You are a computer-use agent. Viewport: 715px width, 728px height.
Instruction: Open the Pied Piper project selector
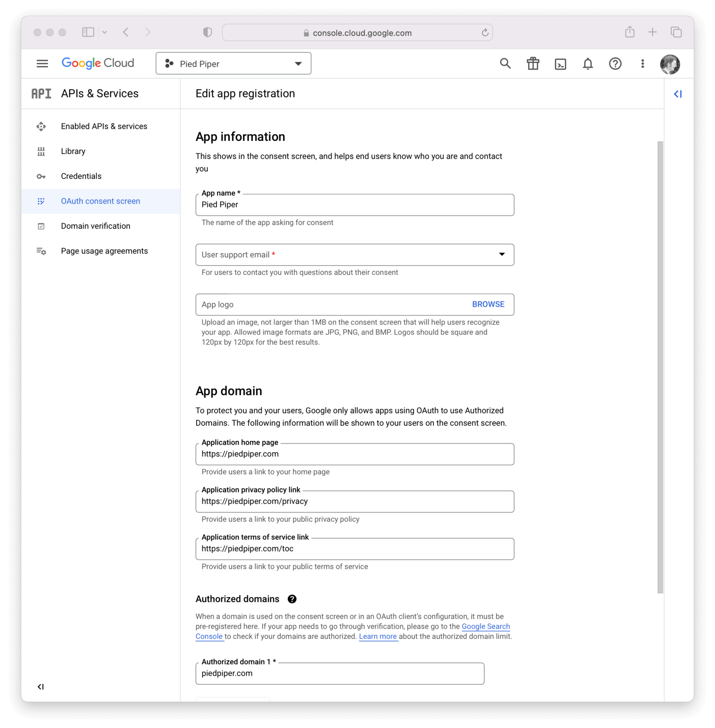click(x=233, y=63)
